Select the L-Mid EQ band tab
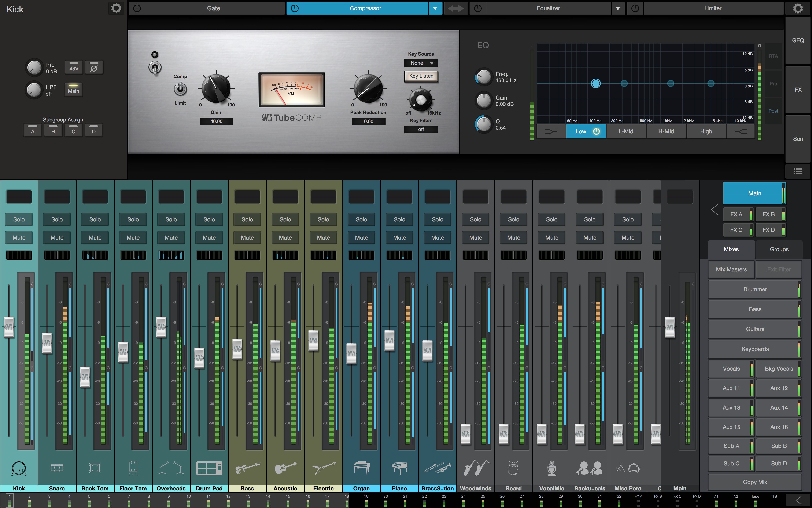The height and width of the screenshot is (508, 812). [626, 132]
